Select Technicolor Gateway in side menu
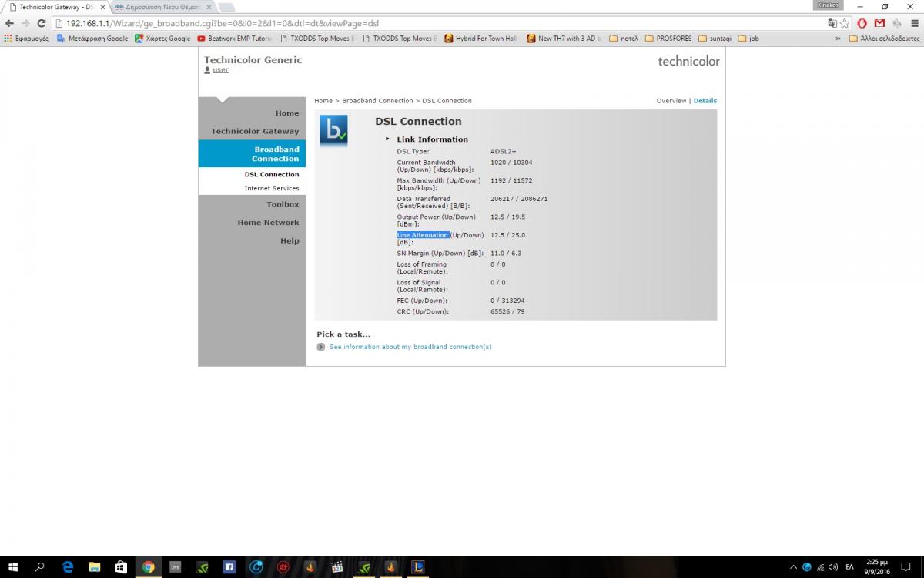The height and width of the screenshot is (578, 924). point(255,131)
